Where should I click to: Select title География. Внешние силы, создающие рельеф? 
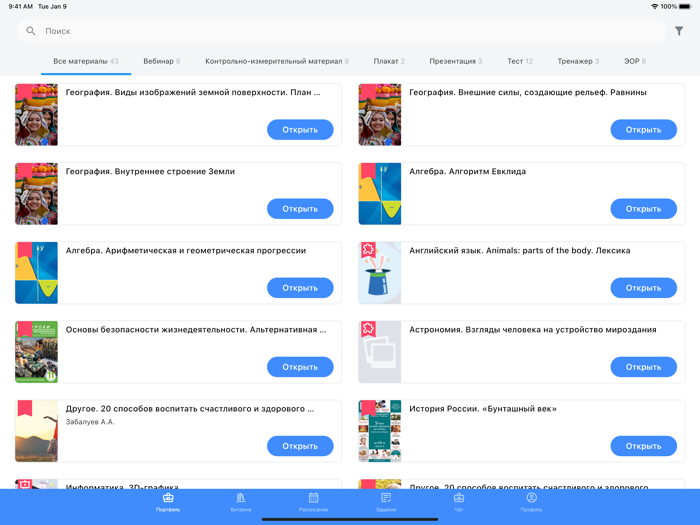click(528, 92)
